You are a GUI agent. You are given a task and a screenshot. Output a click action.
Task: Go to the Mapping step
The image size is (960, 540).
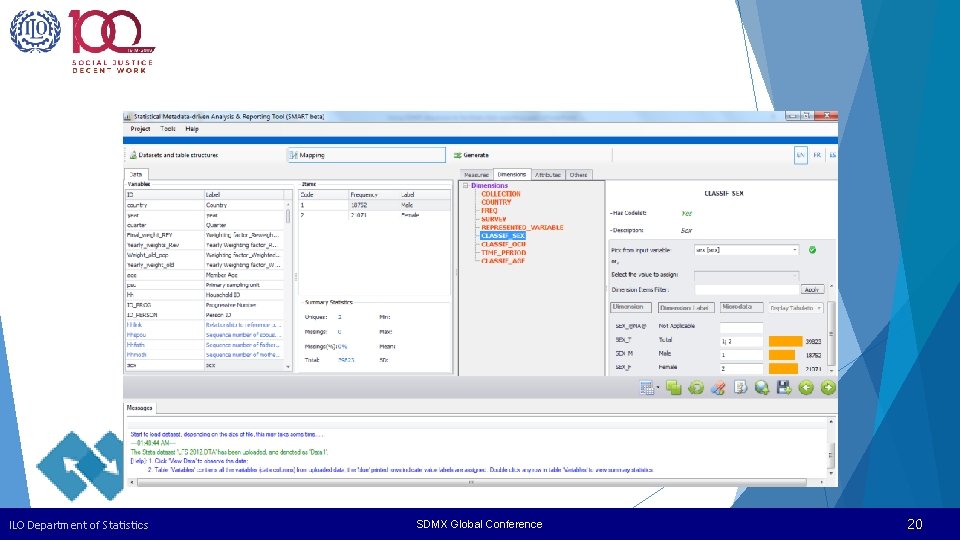tap(367, 156)
